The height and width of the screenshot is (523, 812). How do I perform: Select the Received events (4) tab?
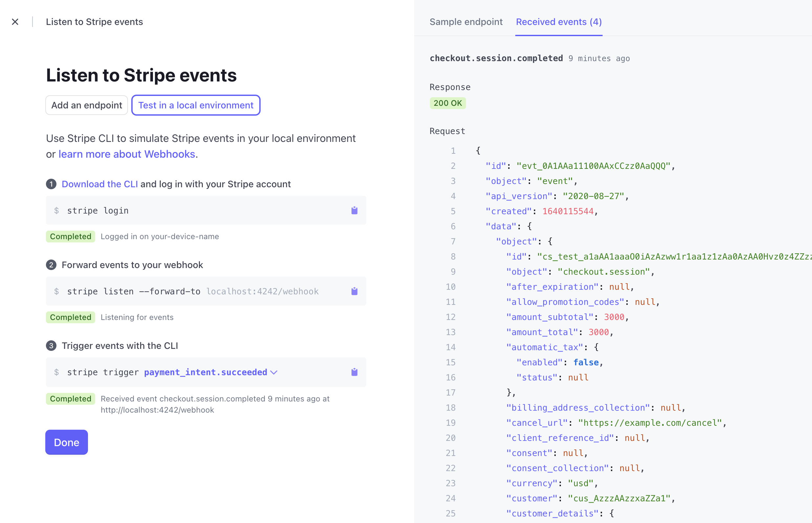[x=559, y=22]
